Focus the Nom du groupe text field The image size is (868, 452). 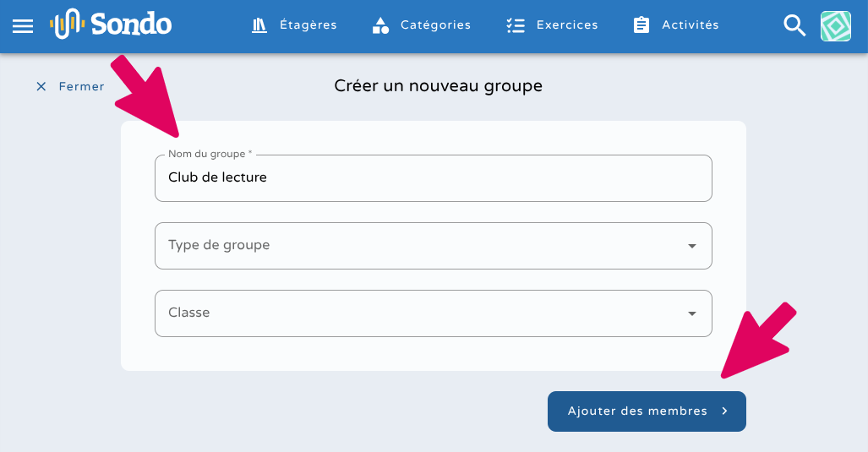(x=433, y=178)
